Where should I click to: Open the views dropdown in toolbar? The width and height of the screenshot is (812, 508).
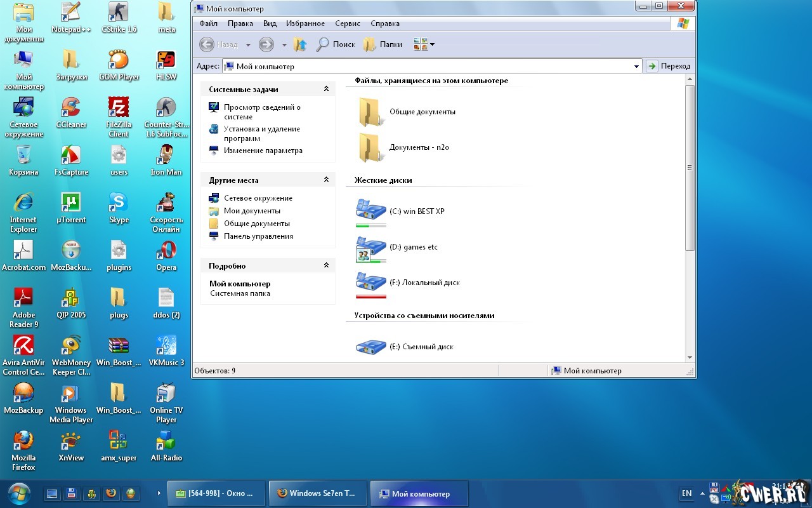[424, 44]
